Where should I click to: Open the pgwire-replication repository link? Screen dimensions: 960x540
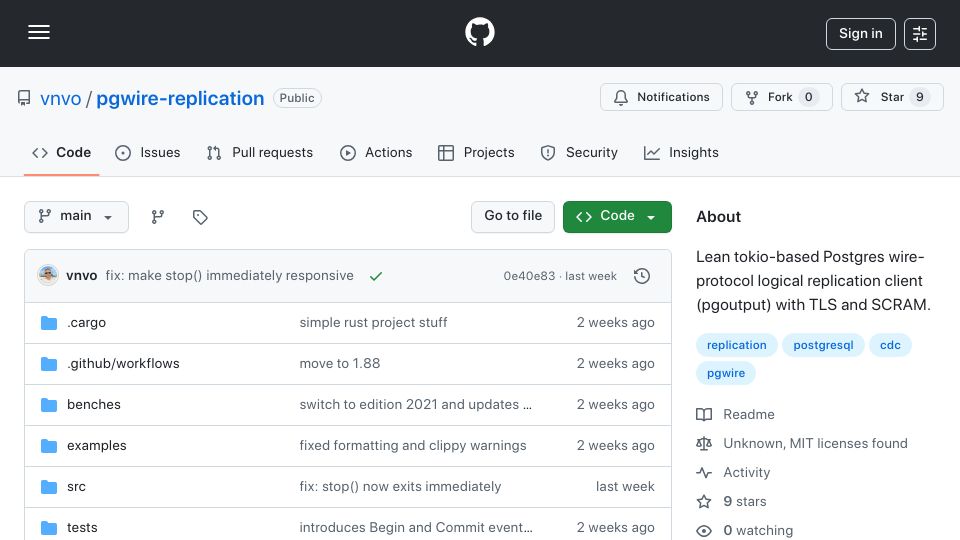point(180,98)
